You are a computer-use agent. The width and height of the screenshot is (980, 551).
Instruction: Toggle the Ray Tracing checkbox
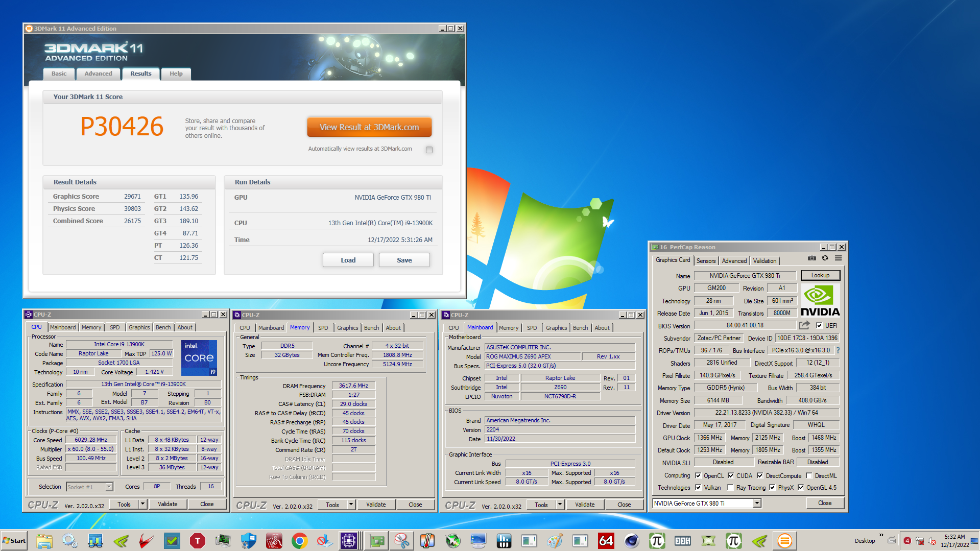point(731,487)
